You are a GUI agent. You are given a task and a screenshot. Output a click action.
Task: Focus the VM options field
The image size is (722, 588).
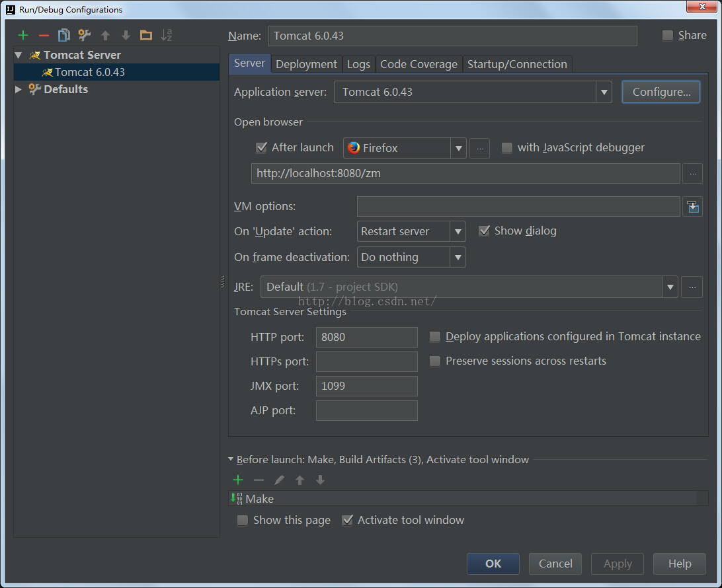coord(518,207)
